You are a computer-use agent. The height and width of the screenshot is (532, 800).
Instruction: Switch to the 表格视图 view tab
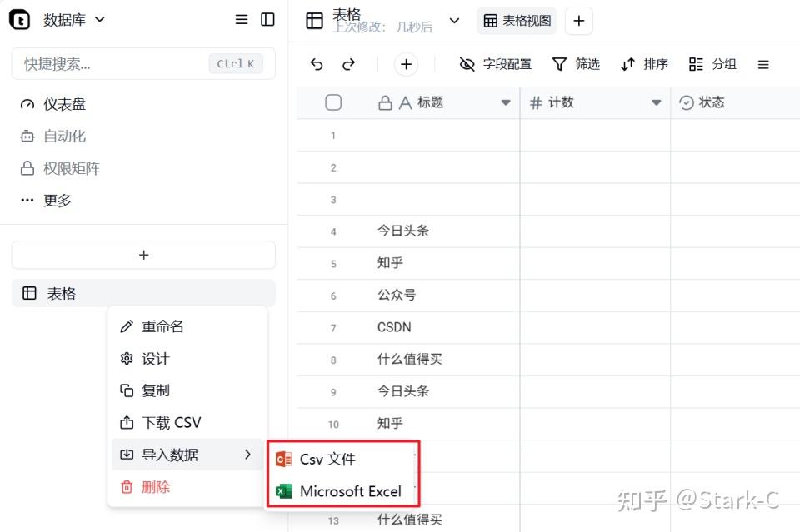point(517,20)
